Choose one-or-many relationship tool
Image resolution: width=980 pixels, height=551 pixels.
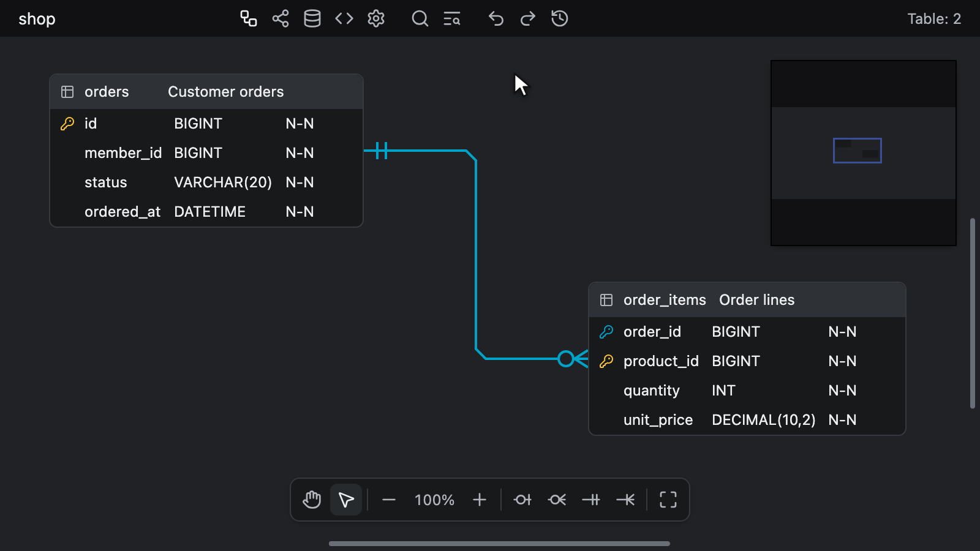625,500
